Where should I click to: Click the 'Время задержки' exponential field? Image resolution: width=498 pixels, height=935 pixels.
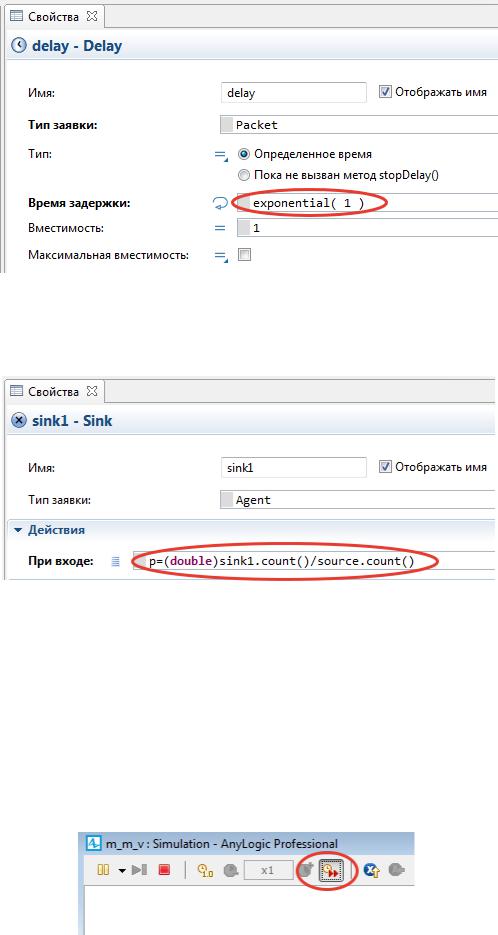[368, 203]
